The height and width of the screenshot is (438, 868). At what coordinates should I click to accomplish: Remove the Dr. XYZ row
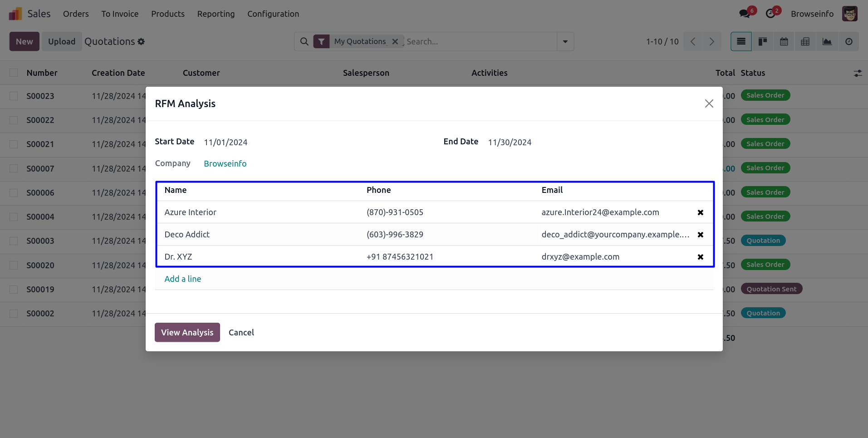pos(700,257)
